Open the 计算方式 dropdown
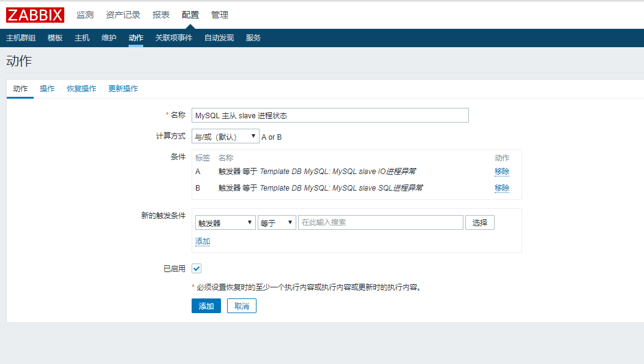Image resolution: width=644 pixels, height=364 pixels. (x=225, y=136)
